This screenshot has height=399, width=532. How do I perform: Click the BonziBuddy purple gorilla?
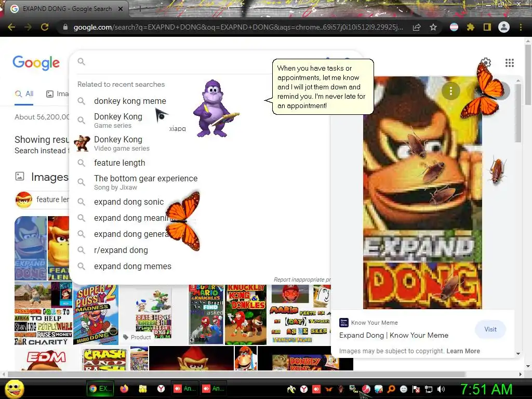(214, 109)
